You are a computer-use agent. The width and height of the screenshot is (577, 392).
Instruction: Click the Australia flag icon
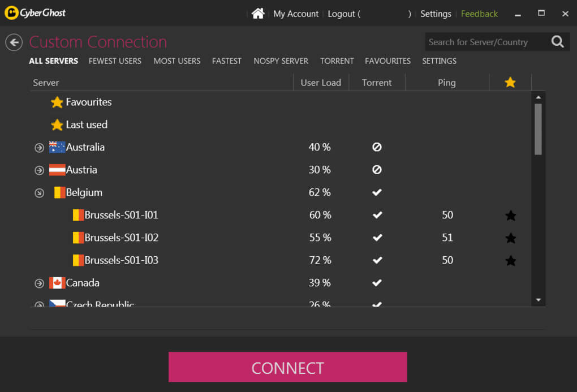[x=57, y=147]
